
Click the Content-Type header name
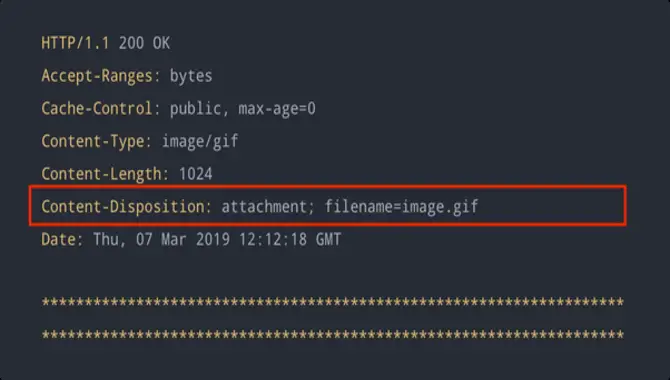point(93,141)
